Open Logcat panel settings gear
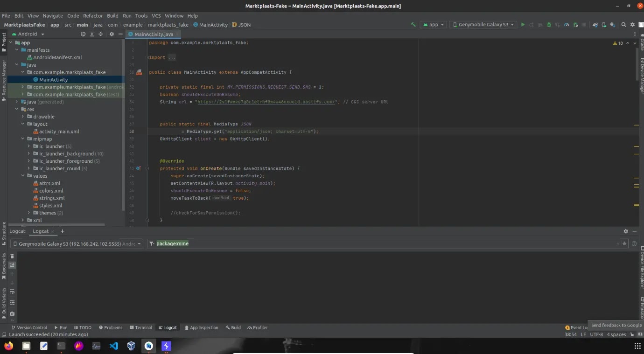 pyautogui.click(x=626, y=231)
